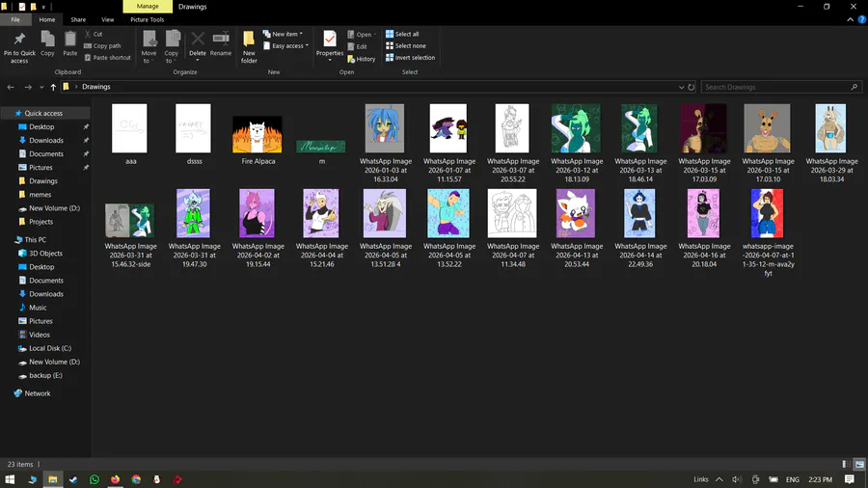Go up one folder level
The image size is (868, 488).
[53, 87]
